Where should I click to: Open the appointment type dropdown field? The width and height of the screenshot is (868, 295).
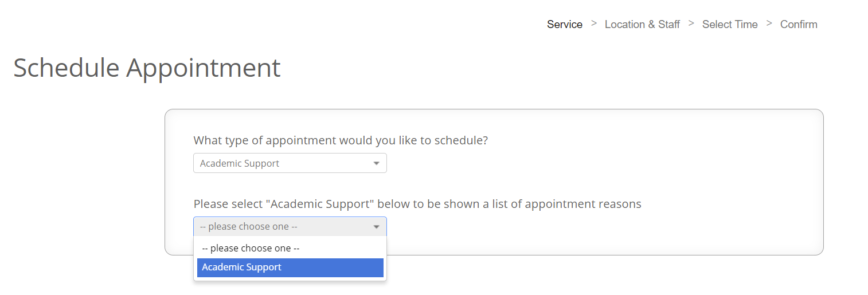(290, 163)
